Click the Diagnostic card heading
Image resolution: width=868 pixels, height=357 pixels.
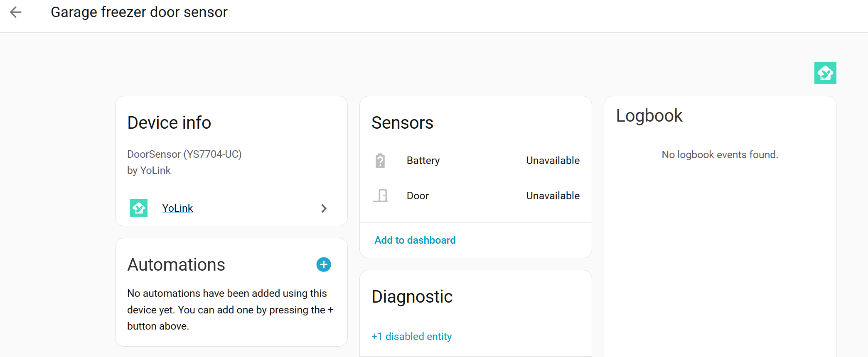click(x=412, y=297)
